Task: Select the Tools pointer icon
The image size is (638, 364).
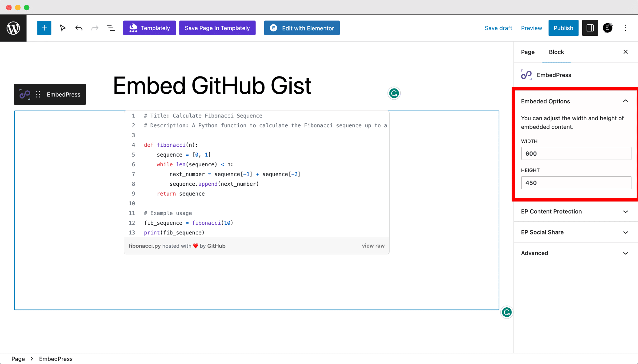Action: [63, 28]
